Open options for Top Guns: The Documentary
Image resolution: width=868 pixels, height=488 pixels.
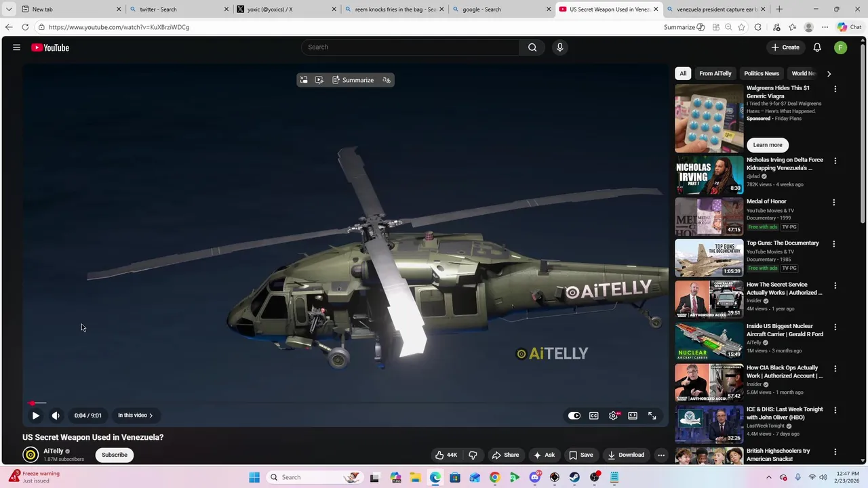tap(835, 244)
